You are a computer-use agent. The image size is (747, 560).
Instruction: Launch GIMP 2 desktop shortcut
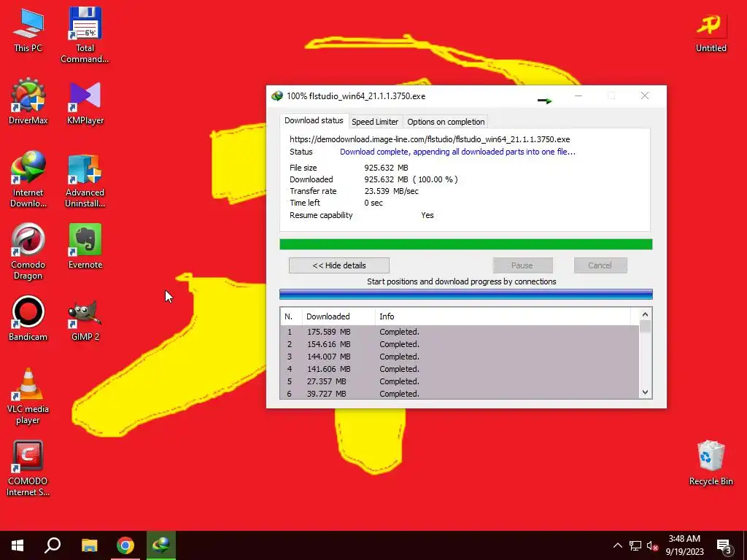pyautogui.click(x=85, y=319)
